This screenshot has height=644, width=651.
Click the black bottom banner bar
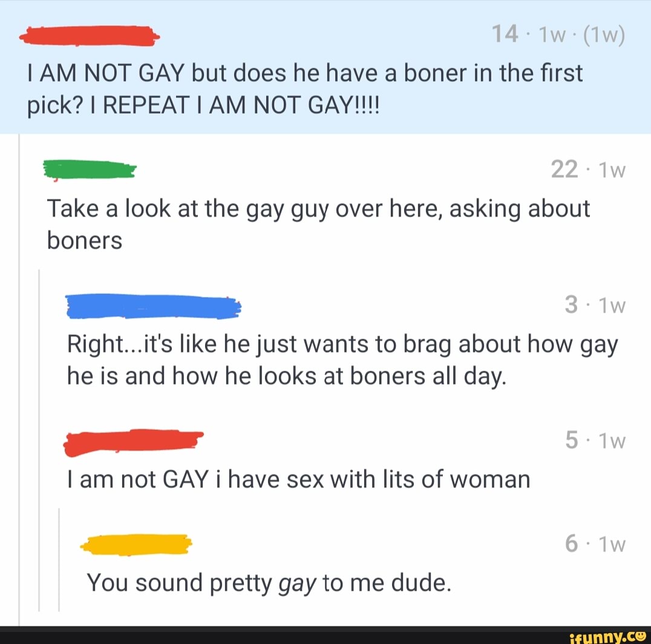coord(325,636)
